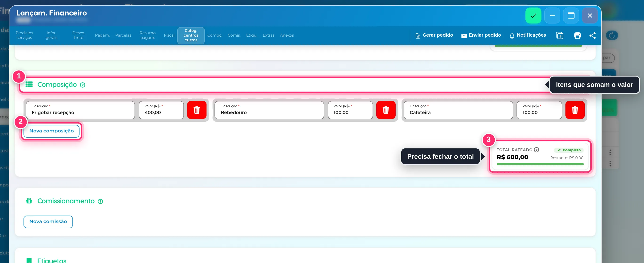Open Notificações bell button

tap(528, 35)
